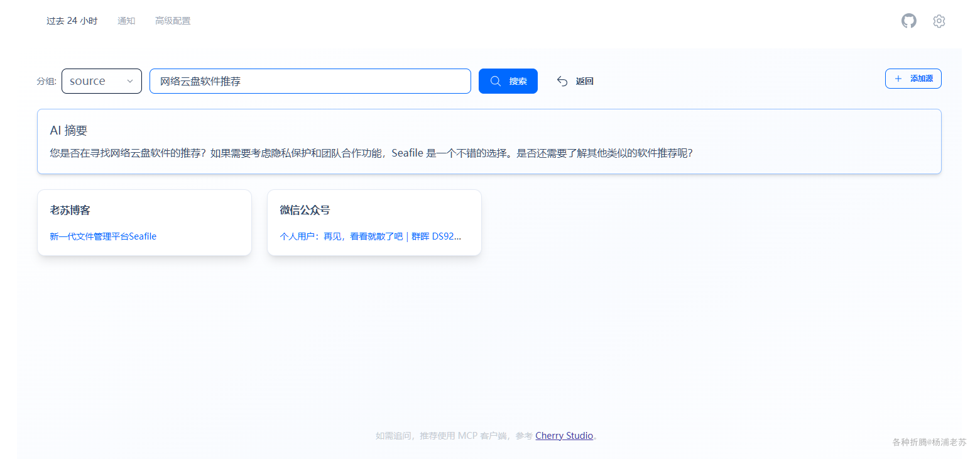The height and width of the screenshot is (459, 980).
Task: Open the 高级配置 tab
Action: pos(173,21)
